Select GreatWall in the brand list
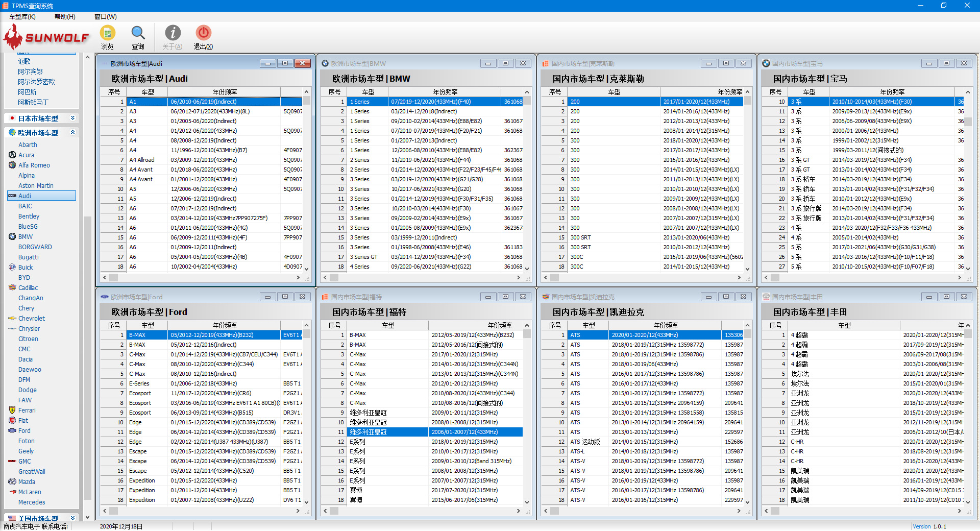This screenshot has height=531, width=980. (x=32, y=471)
